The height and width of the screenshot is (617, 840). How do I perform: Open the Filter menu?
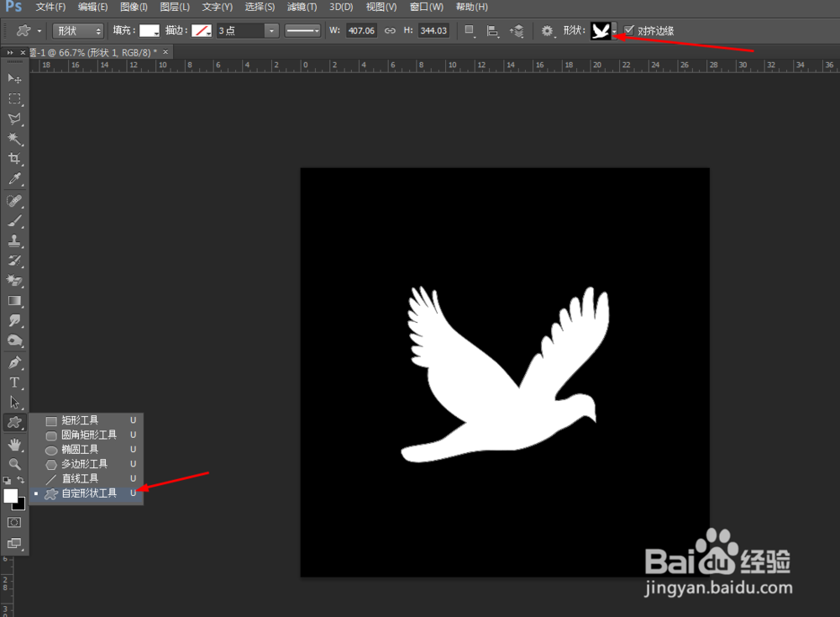coord(302,7)
